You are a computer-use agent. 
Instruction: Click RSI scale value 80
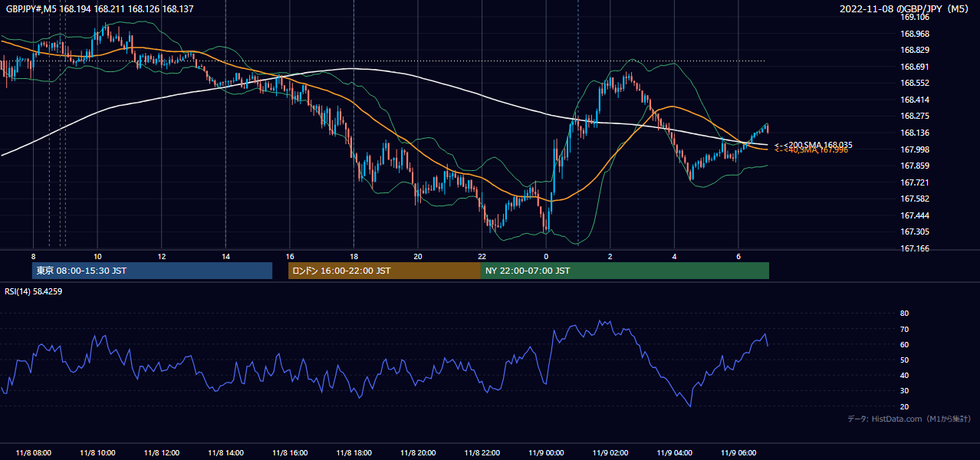(904, 314)
